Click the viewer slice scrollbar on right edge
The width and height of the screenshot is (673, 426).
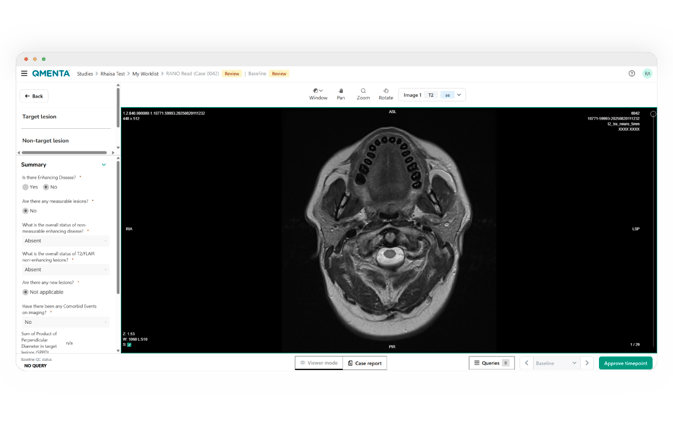pos(653,232)
